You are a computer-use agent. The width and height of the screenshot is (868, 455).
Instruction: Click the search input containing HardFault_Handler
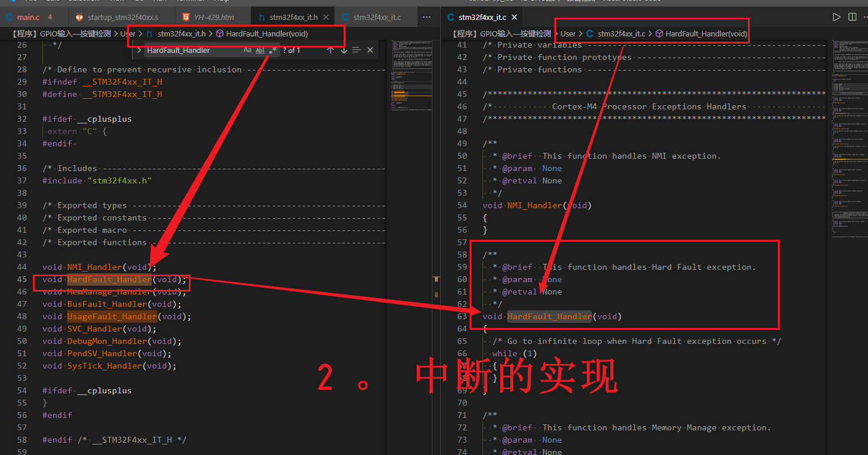click(x=188, y=50)
